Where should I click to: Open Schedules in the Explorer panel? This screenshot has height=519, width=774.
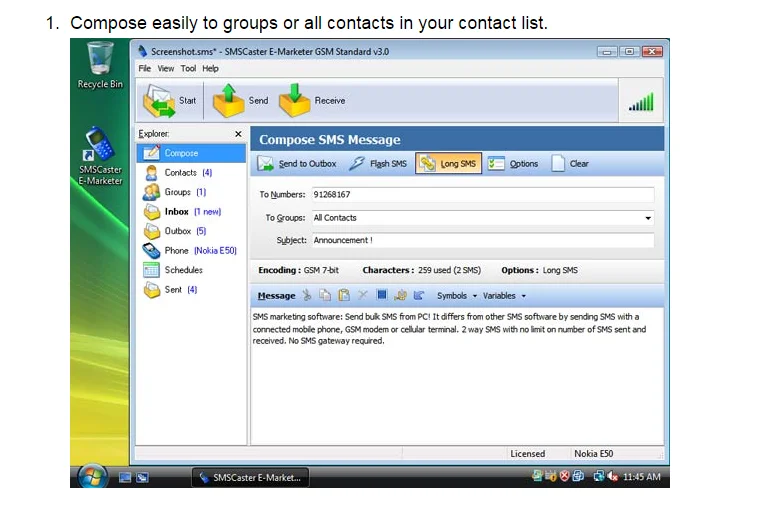(x=183, y=270)
